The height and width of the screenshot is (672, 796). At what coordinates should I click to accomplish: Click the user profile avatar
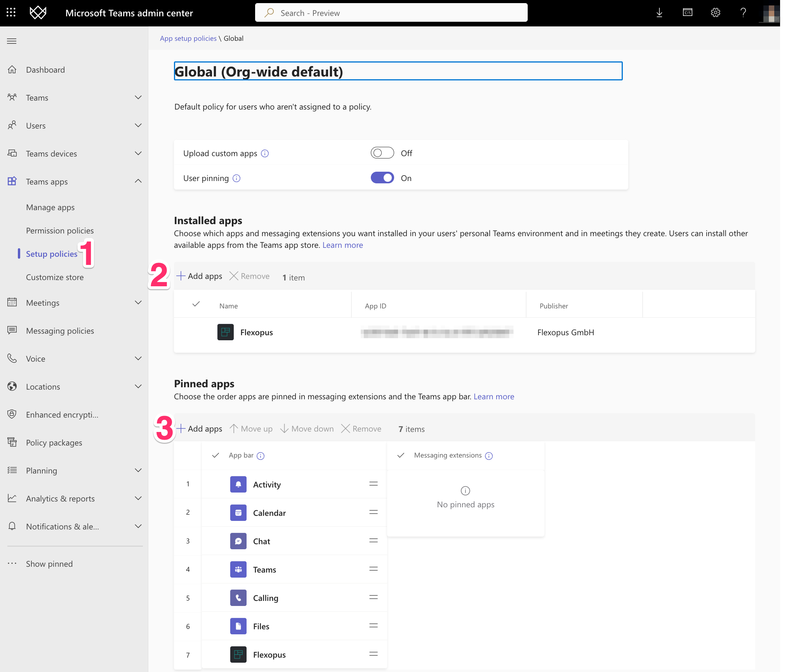click(771, 14)
